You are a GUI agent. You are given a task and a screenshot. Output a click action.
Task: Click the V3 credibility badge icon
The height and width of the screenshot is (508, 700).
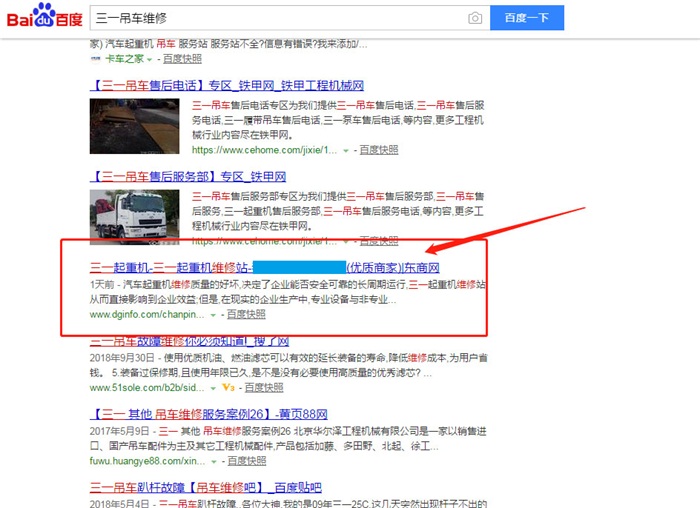[x=228, y=387]
